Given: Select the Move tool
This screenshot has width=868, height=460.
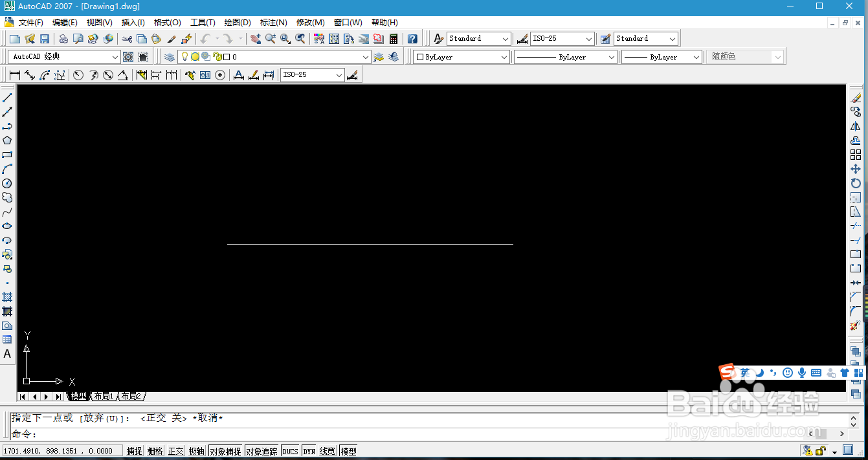Looking at the screenshot, I should 856,169.
